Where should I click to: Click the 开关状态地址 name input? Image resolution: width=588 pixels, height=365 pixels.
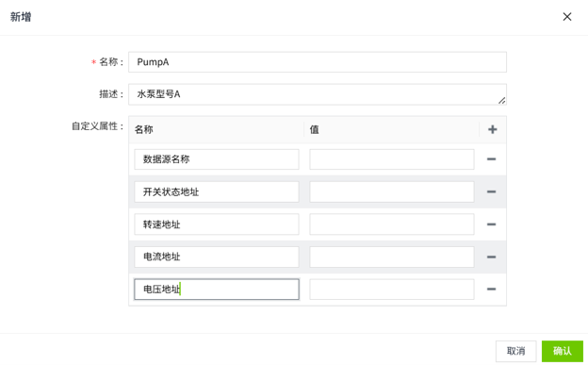point(217,191)
